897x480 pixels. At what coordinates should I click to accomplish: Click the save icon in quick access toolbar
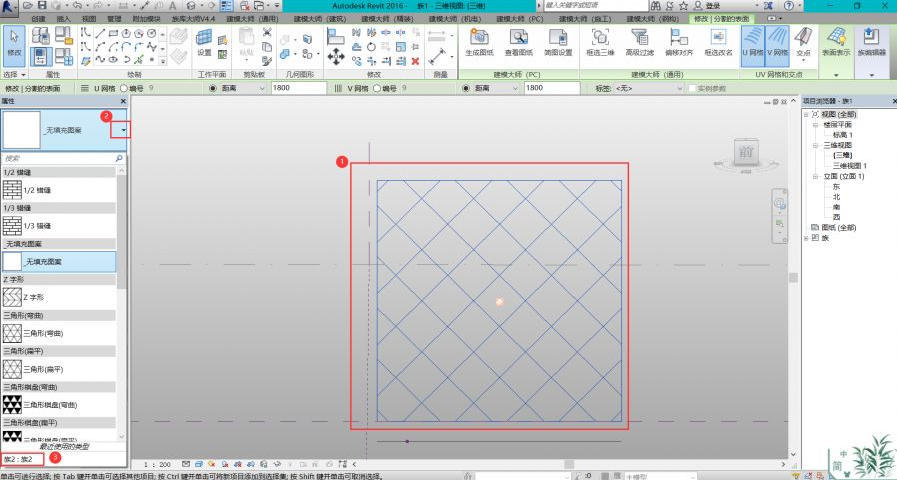click(42, 5)
